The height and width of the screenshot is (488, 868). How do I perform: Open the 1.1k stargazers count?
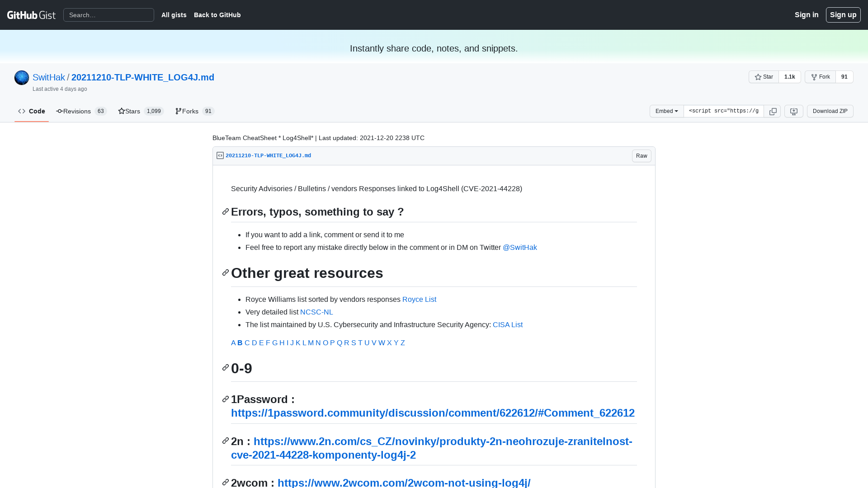point(789,77)
